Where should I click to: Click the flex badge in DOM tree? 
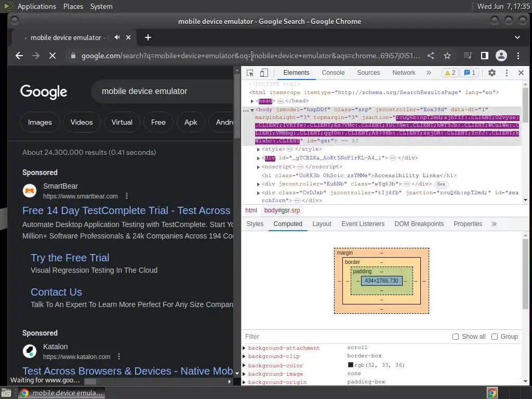coord(441,184)
